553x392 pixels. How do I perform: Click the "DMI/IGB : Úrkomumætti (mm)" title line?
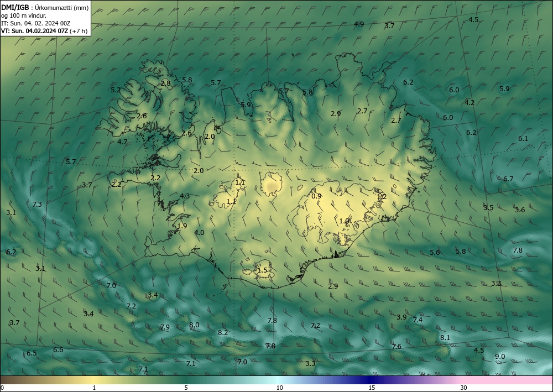pos(45,7)
